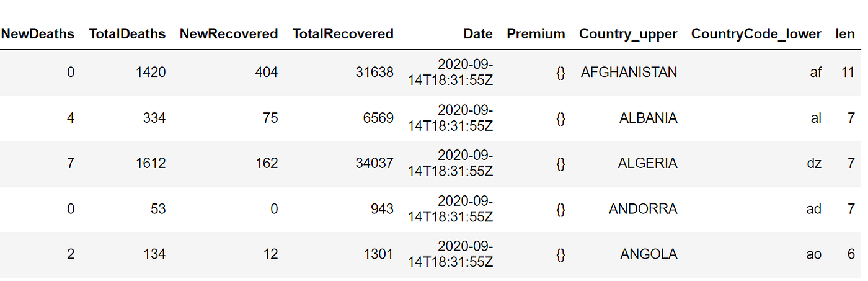Click country code cell 'ao'
The height and width of the screenshot is (281, 868).
coord(814,254)
